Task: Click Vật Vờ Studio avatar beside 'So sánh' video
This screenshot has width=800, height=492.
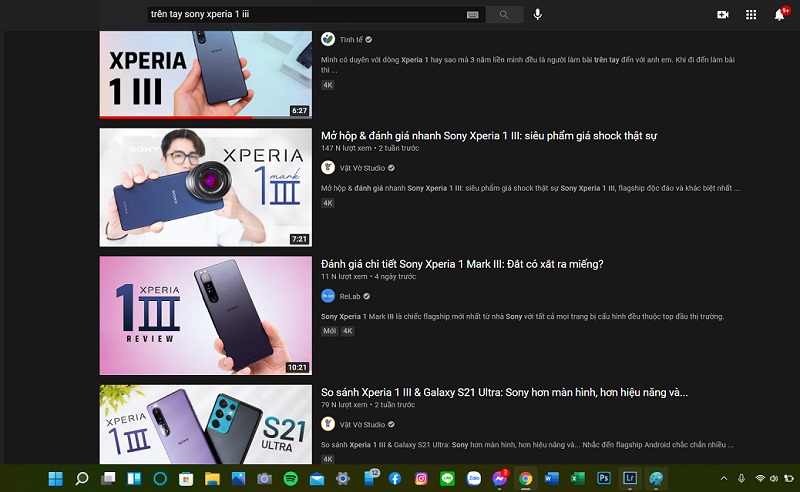Action: (x=328, y=424)
